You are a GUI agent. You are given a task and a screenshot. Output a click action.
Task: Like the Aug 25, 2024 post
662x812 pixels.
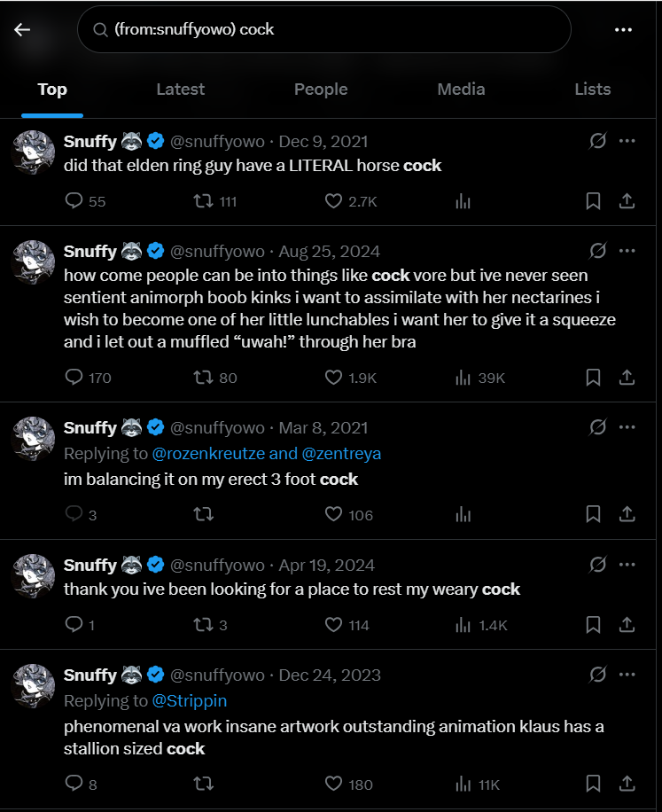coord(333,378)
